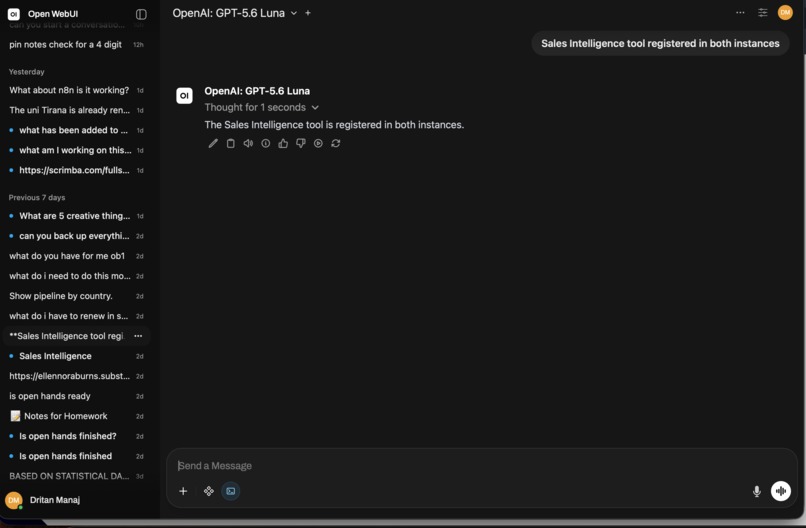Image resolution: width=806 pixels, height=528 pixels.
Task: Focus the Send a Message input field
Action: [481, 466]
